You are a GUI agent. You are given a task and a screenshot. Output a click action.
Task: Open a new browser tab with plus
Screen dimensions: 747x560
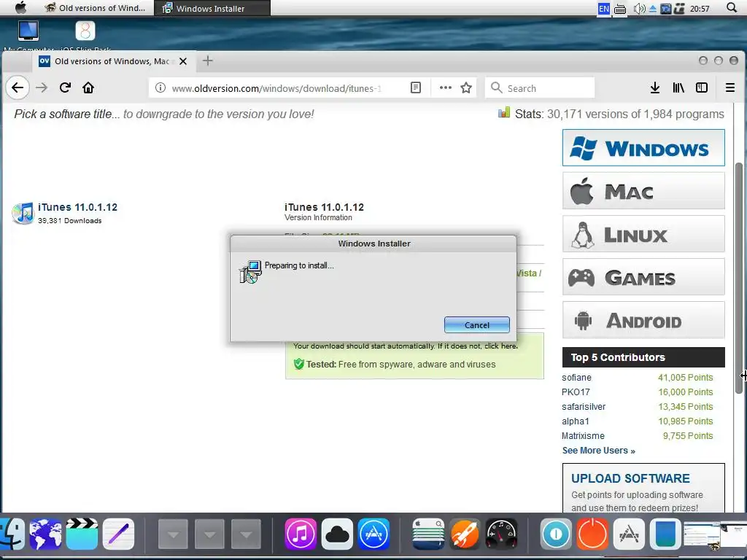[208, 61]
